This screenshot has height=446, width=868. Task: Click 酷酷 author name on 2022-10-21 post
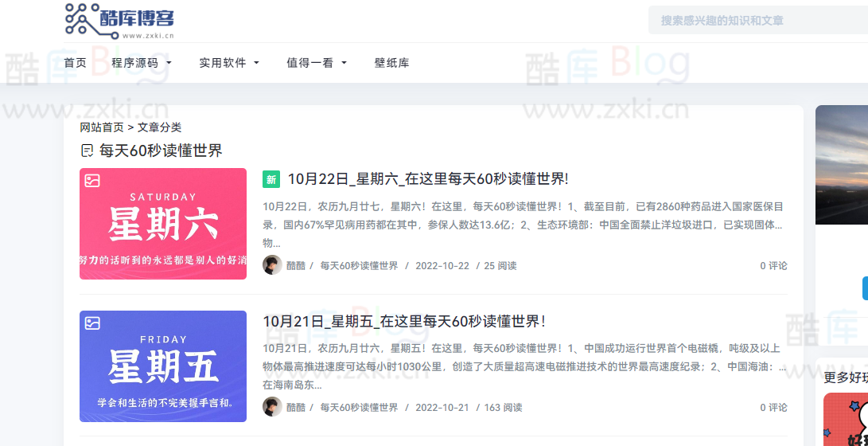[296, 408]
